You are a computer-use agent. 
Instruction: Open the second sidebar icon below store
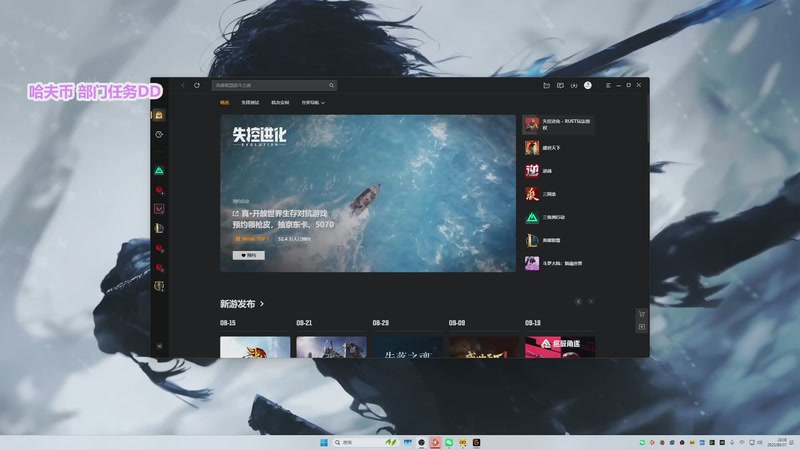(159, 134)
